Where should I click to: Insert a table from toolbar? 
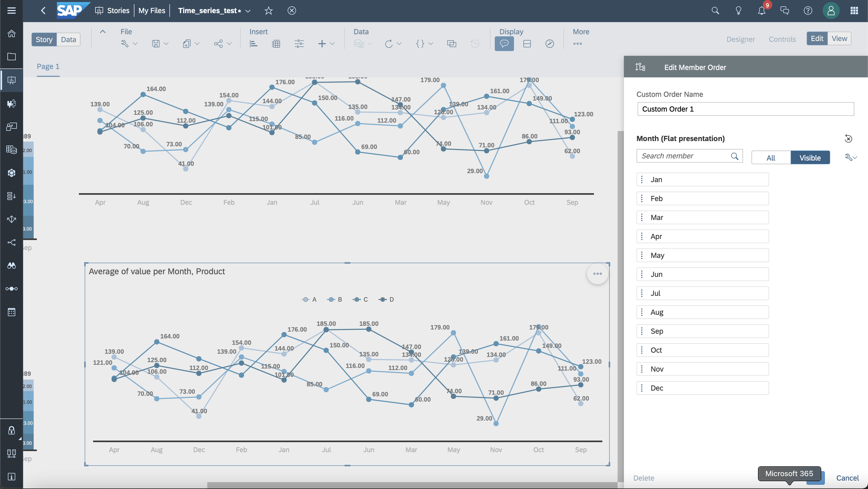coord(276,43)
